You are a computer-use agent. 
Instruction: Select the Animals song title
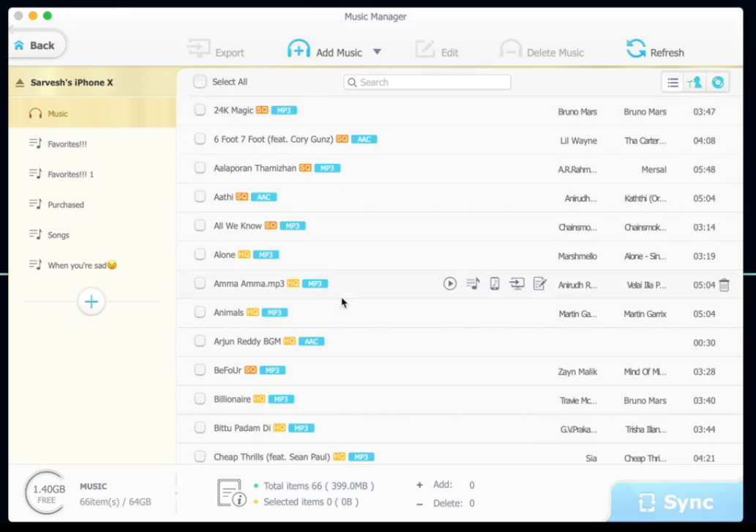pos(228,312)
